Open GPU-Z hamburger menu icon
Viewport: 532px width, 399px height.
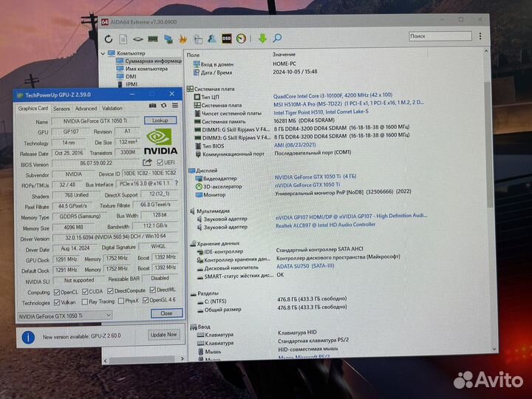(175, 106)
